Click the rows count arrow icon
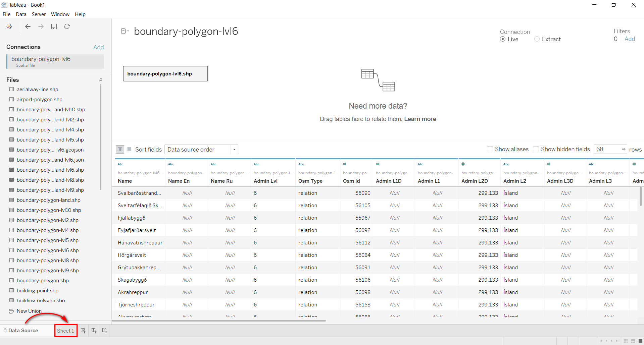Image resolution: width=644 pixels, height=345 pixels. [624, 149]
